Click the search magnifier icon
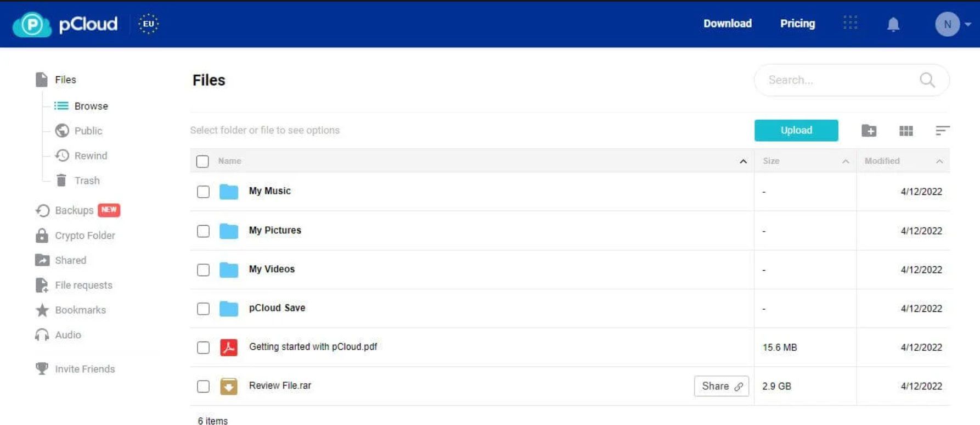The image size is (980, 425). (x=927, y=80)
